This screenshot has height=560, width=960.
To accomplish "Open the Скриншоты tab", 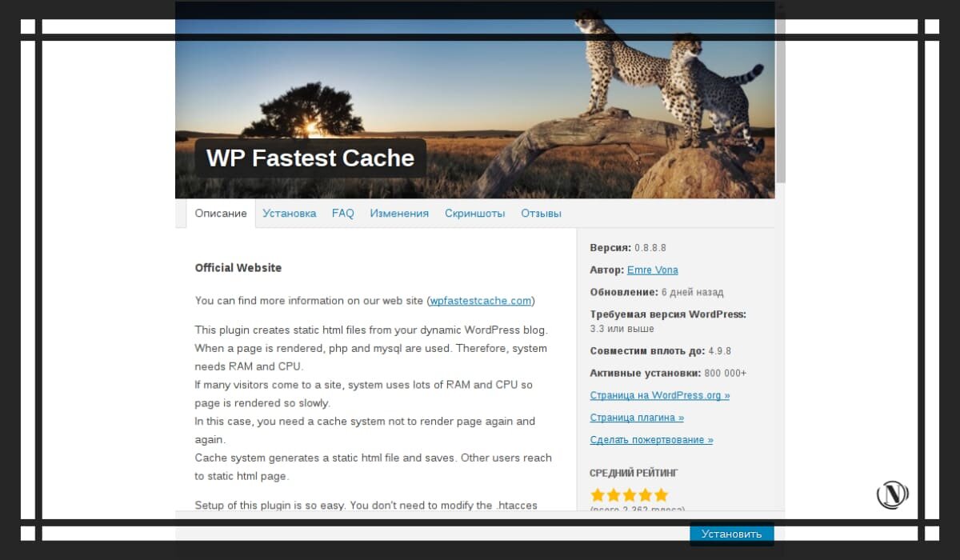I will click(x=475, y=214).
